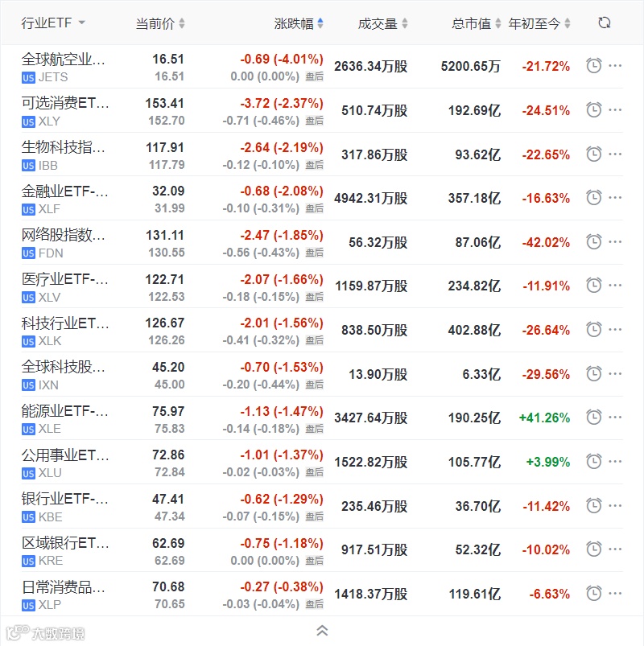This screenshot has height=646, width=644.
Task: Sort by 年初至今 column
Action: [x=539, y=23]
